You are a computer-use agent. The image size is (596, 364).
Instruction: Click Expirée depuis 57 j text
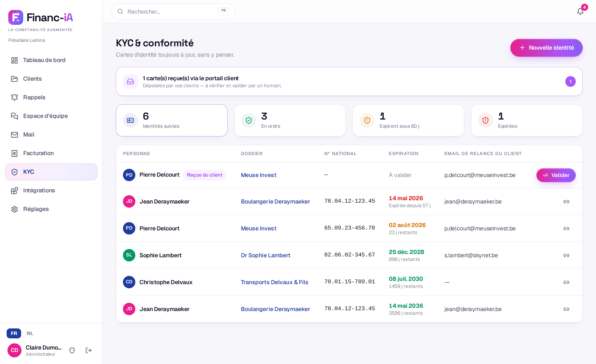pyautogui.click(x=410, y=205)
